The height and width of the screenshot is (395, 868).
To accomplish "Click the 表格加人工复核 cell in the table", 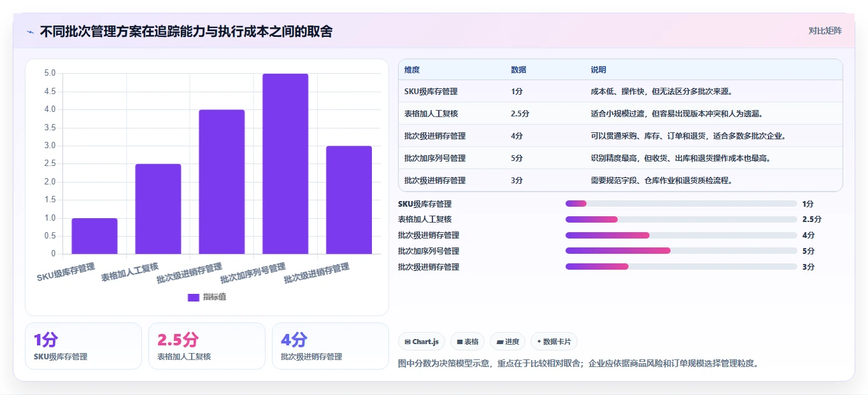I will [431, 114].
